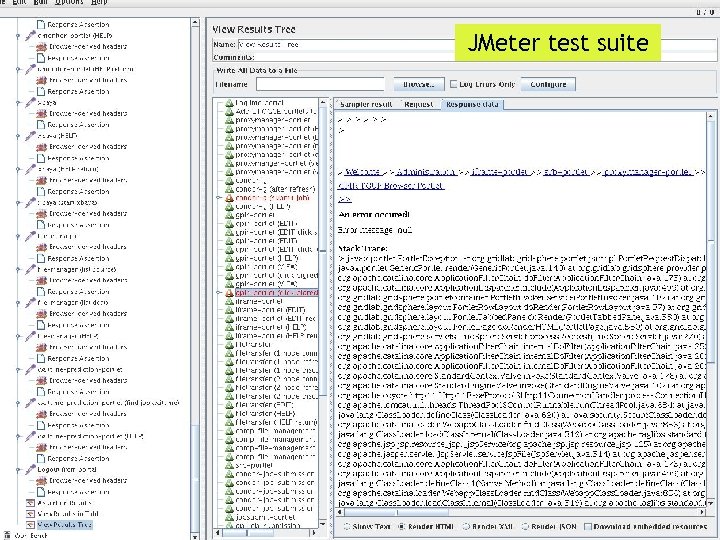Click green icon beside filetransfer (HELP) result

pyautogui.click(x=230, y=413)
